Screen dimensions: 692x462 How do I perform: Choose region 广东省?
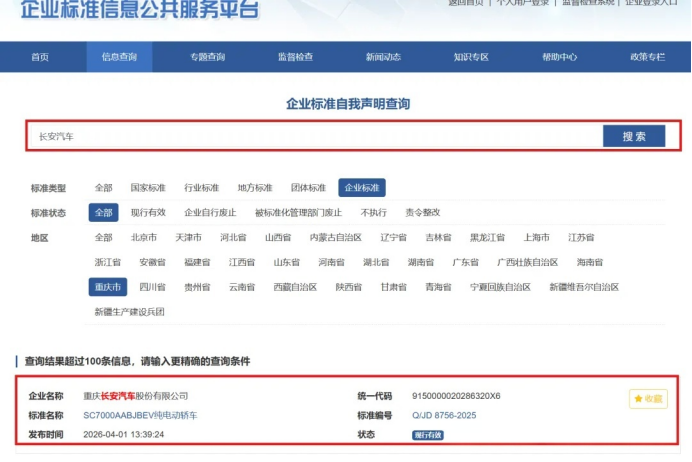tap(465, 262)
